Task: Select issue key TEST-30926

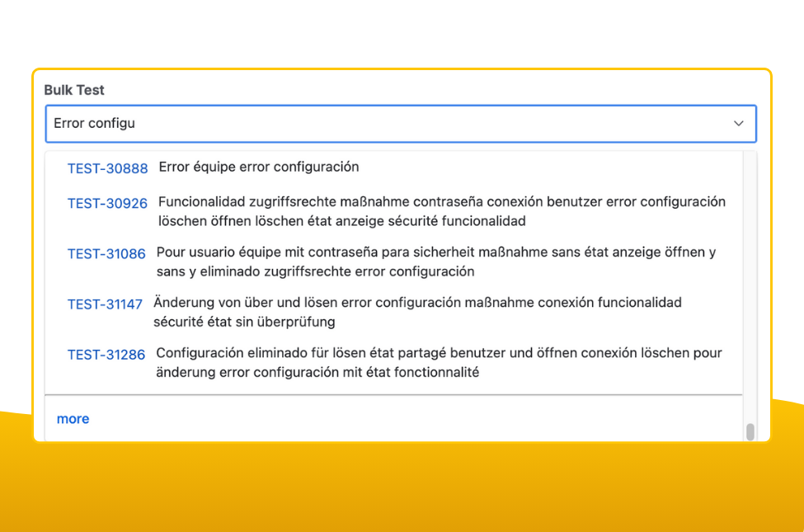Action: (x=108, y=203)
